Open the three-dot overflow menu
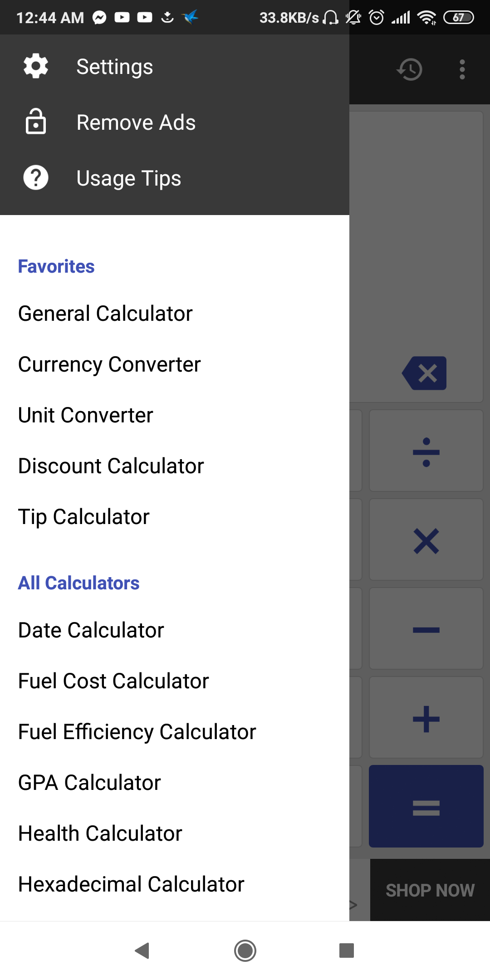 [462, 69]
